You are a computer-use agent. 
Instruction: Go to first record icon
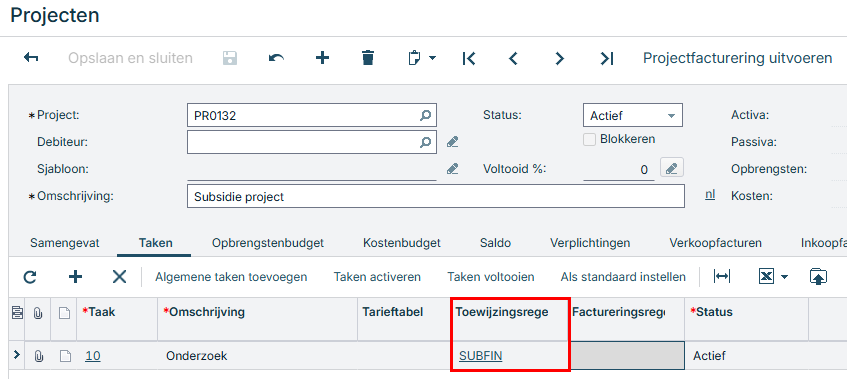(x=468, y=58)
